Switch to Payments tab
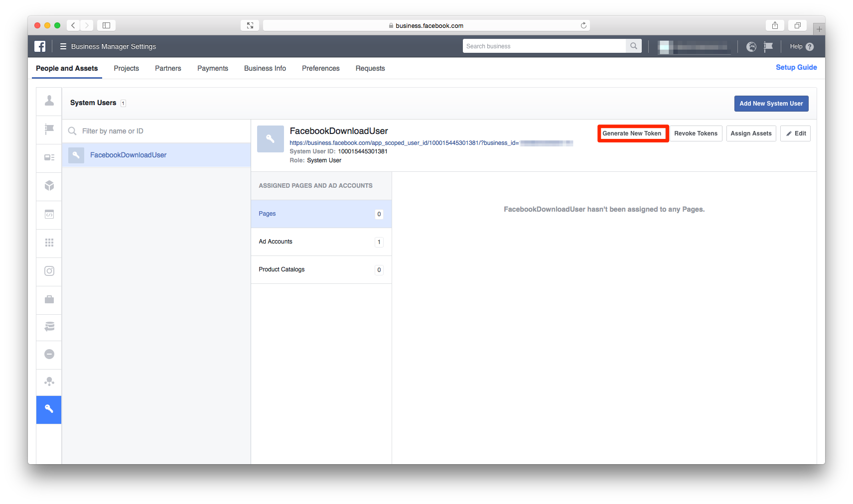The width and height of the screenshot is (853, 504). (x=213, y=68)
